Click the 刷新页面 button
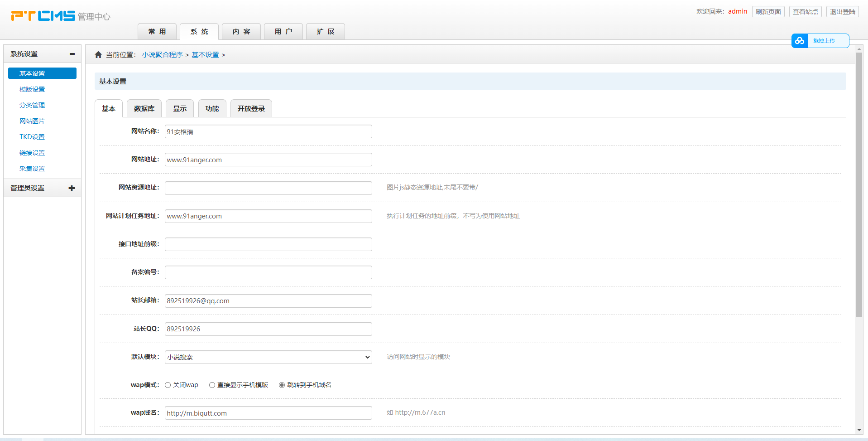Screen dimensions: 868x441 tap(768, 12)
